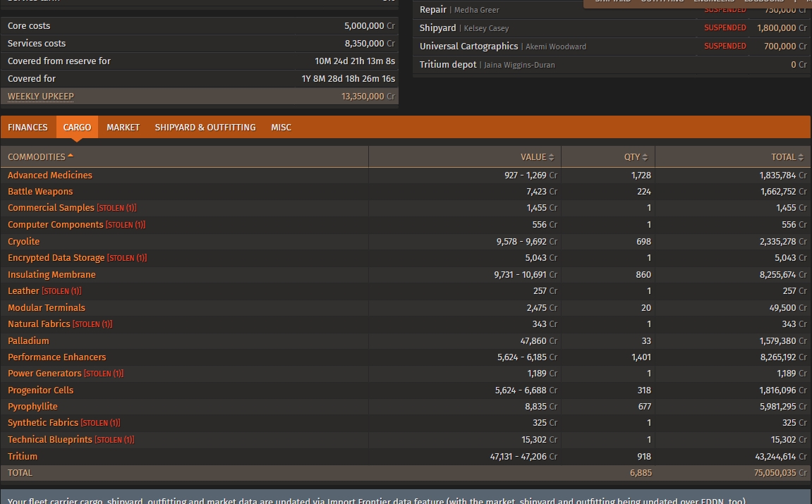Click Leather STOLEN (1) tag
This screenshot has width=812, height=504.
61,291
